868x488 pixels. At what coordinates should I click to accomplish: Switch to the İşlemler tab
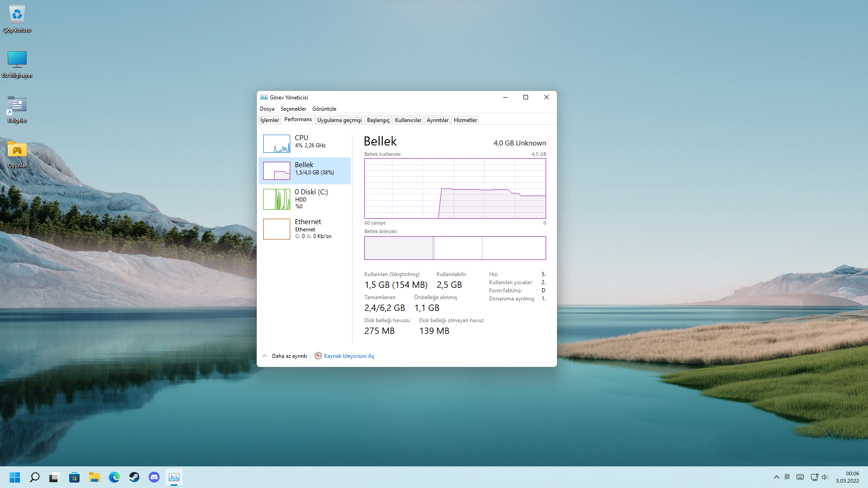pos(269,120)
